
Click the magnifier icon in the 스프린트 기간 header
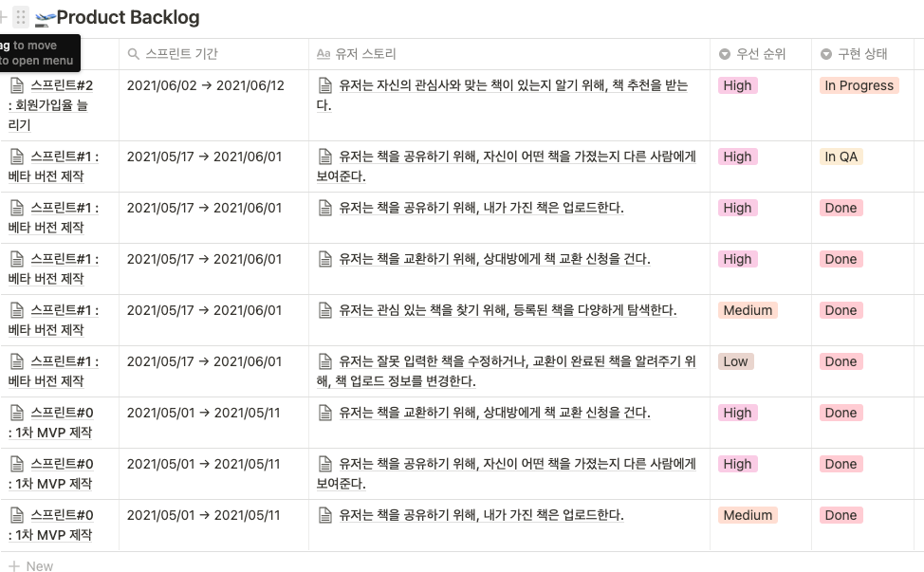point(133,54)
